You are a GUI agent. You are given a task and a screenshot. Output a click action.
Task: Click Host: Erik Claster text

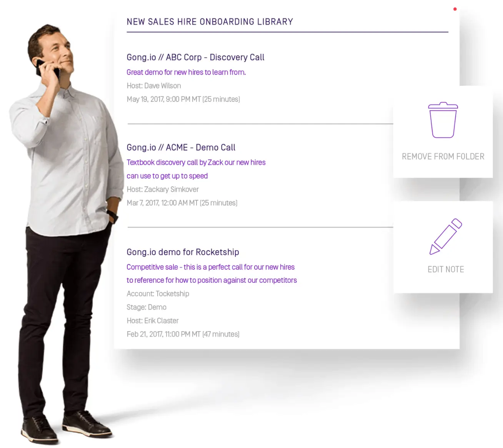pyautogui.click(x=152, y=320)
